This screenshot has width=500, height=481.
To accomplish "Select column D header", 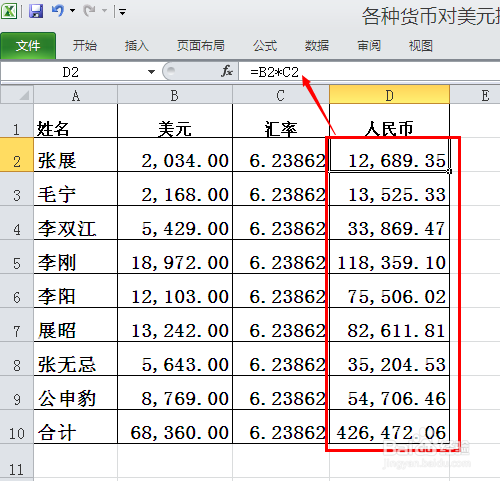I will [x=389, y=95].
